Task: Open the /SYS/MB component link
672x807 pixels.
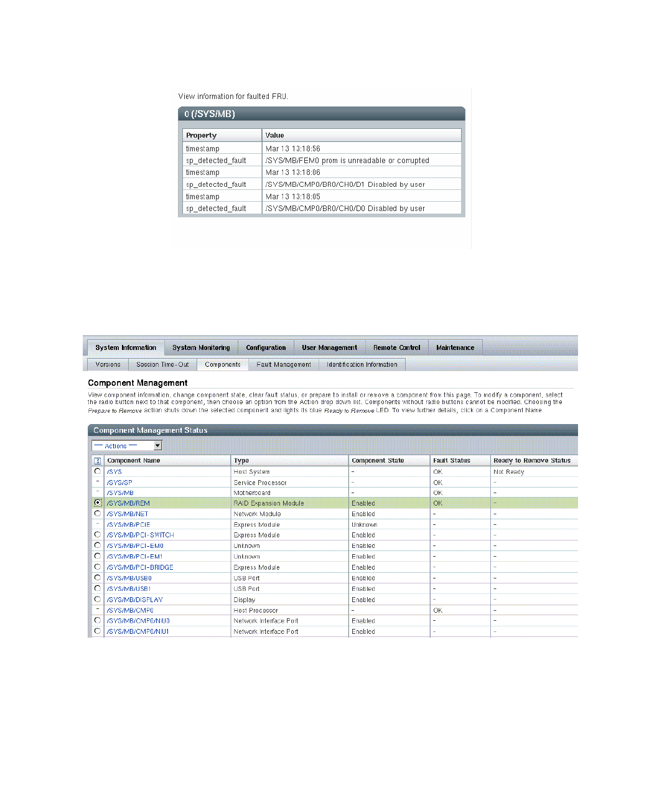Action: 119,493
